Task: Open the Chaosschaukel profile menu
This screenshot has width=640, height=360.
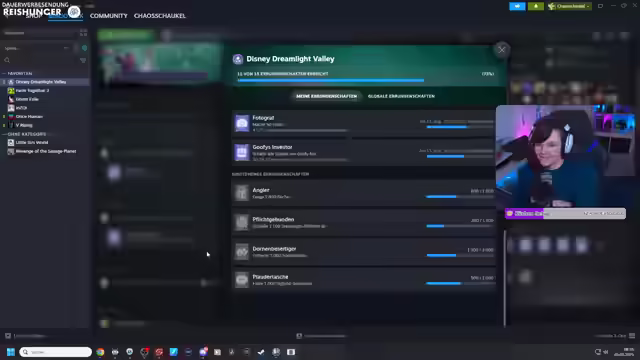Action: point(160,16)
